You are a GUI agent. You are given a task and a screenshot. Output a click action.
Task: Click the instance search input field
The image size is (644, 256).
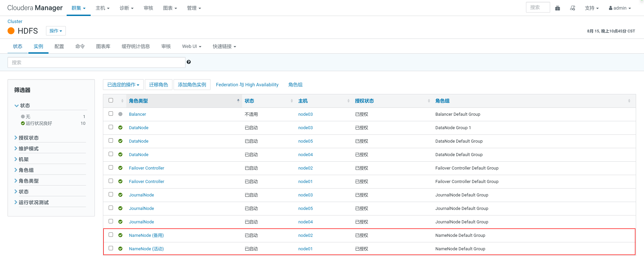coord(97,62)
